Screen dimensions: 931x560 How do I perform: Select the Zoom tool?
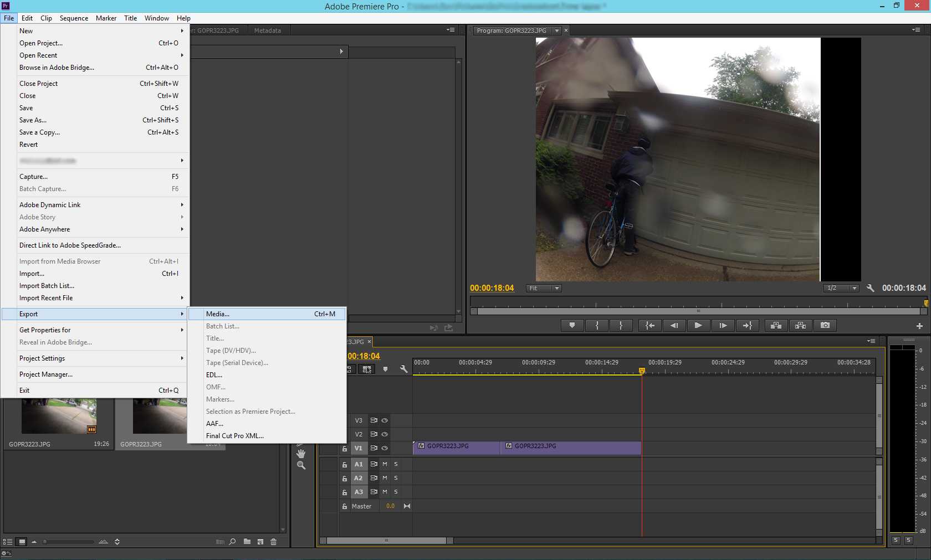click(x=301, y=466)
